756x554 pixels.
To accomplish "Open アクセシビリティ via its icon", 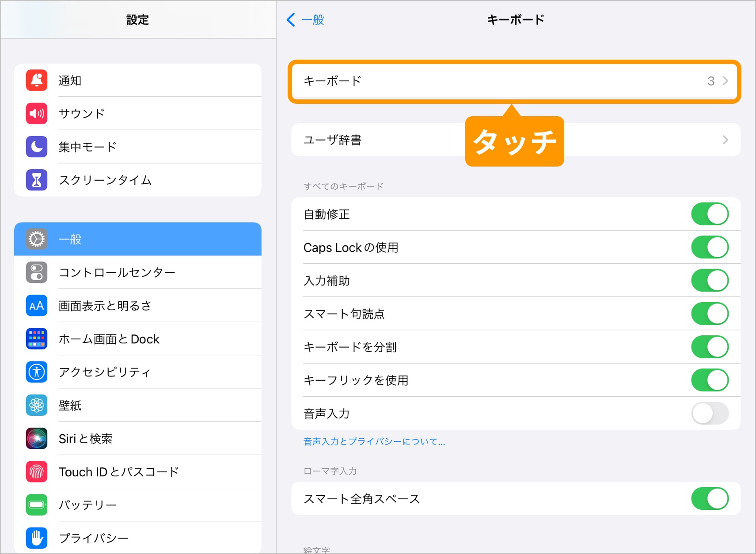I will (36, 372).
